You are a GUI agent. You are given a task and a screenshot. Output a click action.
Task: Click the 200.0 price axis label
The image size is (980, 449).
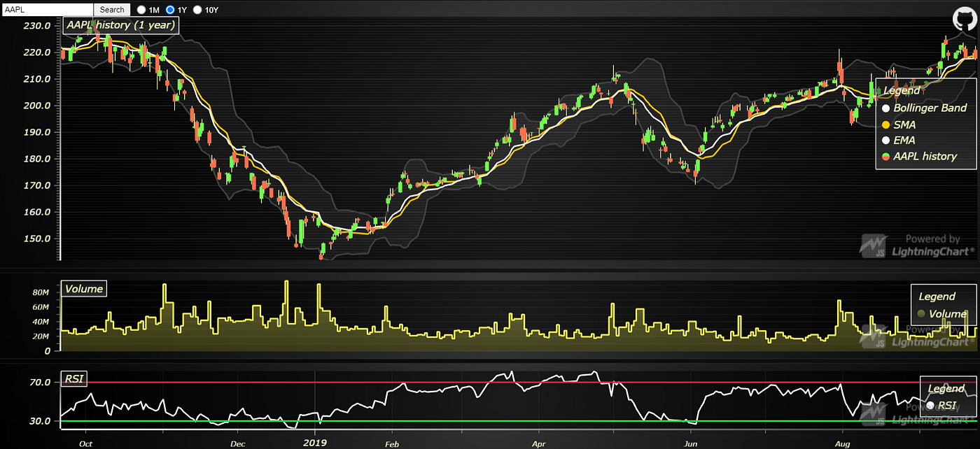[x=36, y=106]
